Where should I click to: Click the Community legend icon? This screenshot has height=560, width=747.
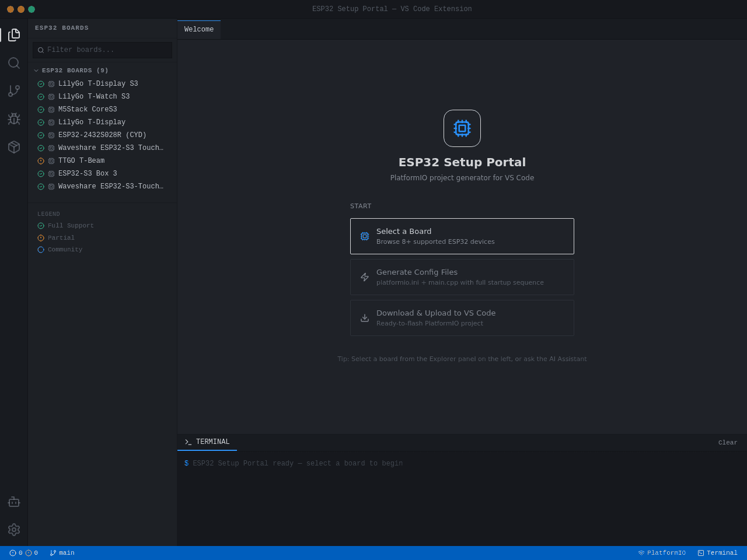pyautogui.click(x=41, y=250)
